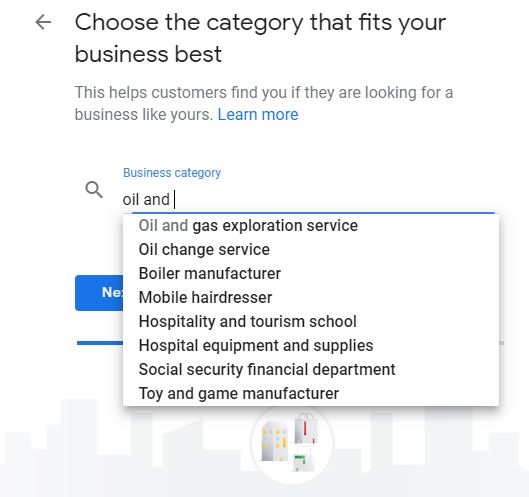
Task: Click the Next button
Action: tap(99, 293)
